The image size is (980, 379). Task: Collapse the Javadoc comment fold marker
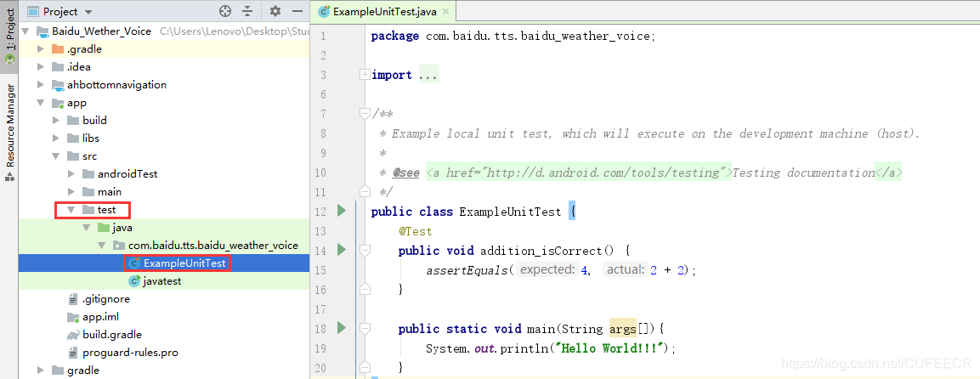(365, 114)
